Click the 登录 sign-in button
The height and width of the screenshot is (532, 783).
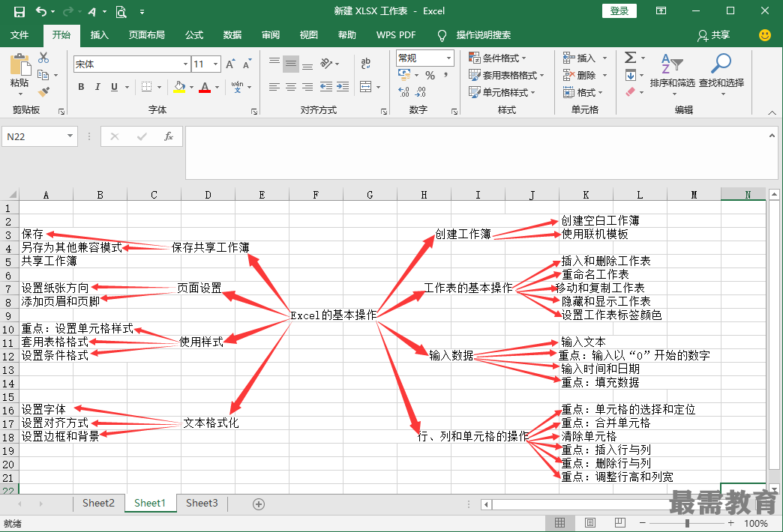(619, 11)
